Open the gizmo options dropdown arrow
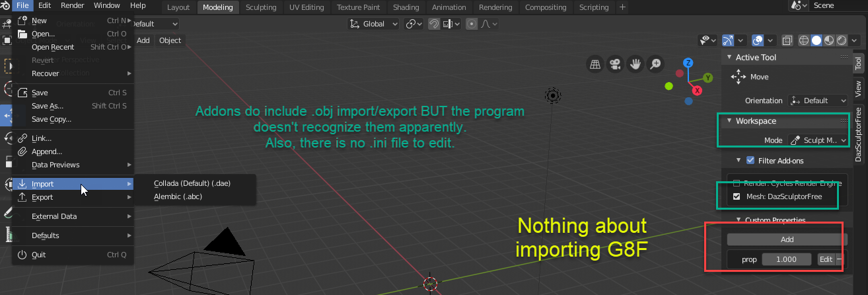The width and height of the screenshot is (868, 295). [741, 40]
